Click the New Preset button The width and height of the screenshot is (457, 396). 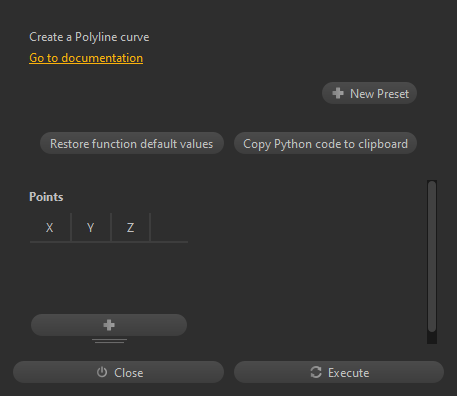coord(369,93)
